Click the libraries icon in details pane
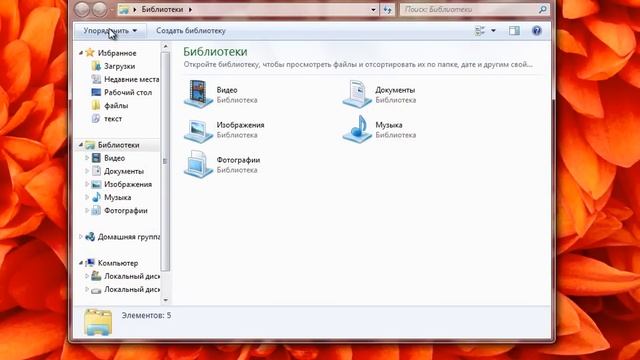This screenshot has width=640, height=360. [x=98, y=322]
